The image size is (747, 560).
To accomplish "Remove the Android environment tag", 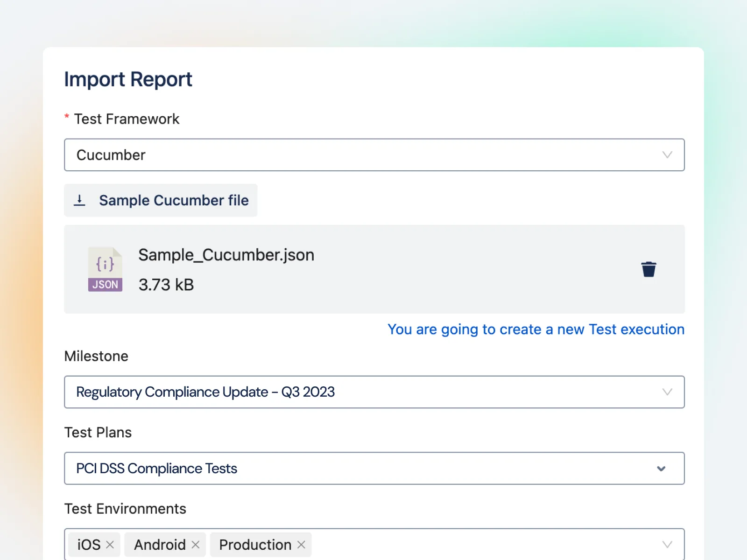I will tap(195, 544).
